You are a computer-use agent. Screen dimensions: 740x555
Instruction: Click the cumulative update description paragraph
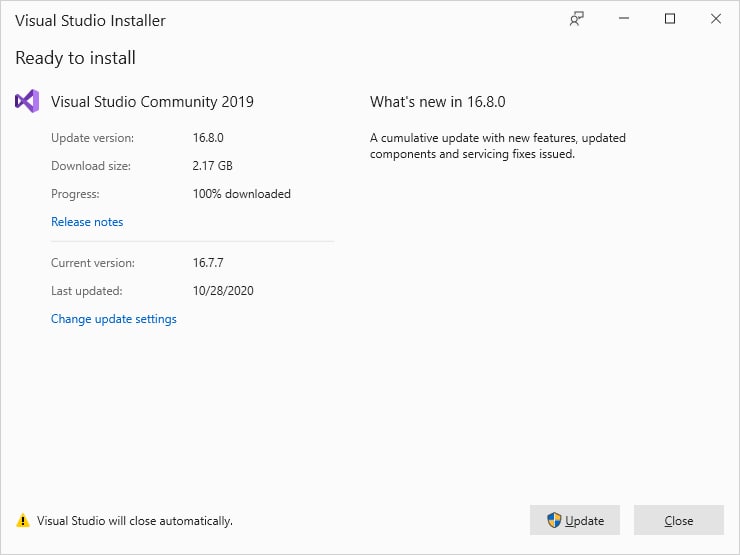pyautogui.click(x=498, y=146)
